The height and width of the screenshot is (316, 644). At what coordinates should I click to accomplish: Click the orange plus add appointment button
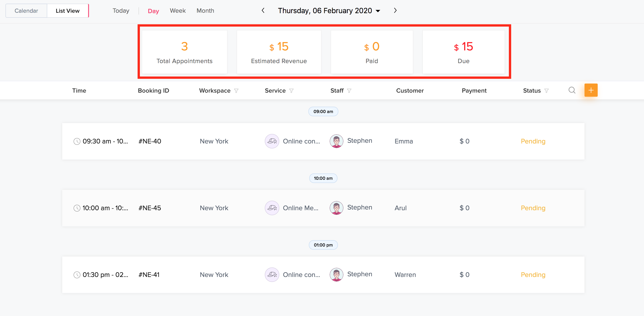click(x=591, y=90)
